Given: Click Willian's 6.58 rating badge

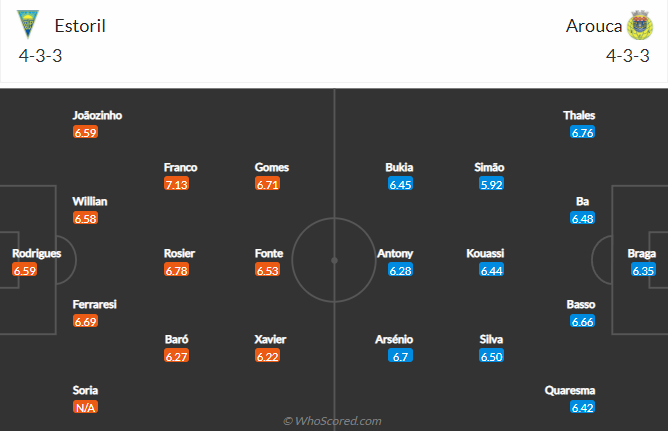Looking at the screenshot, I should pos(85,218).
